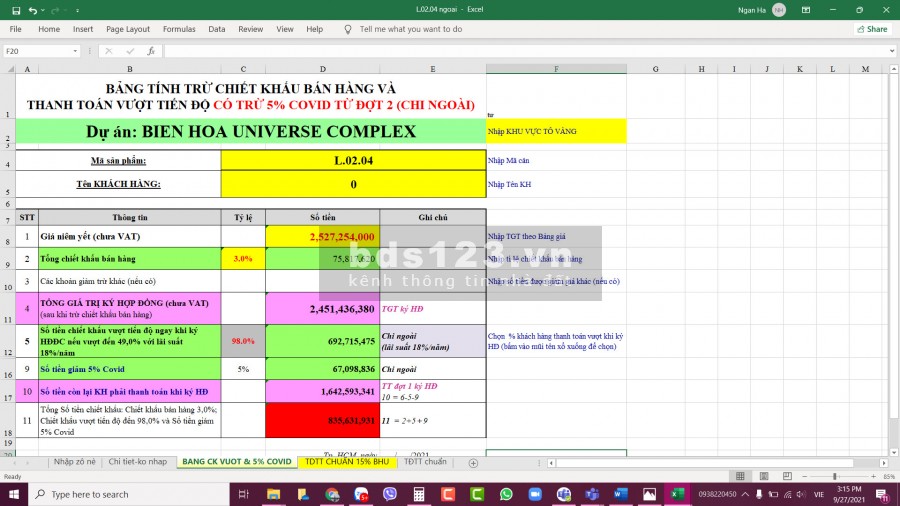Open the Data ribbon tab

[x=216, y=29]
